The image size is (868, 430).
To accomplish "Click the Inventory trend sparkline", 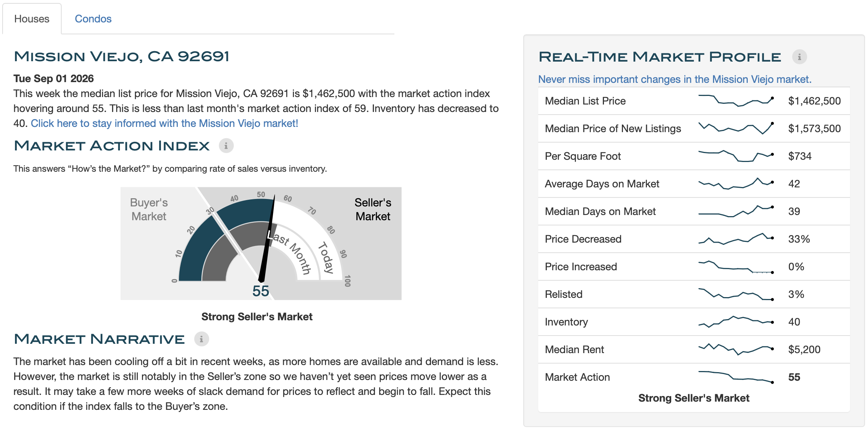I will 735,322.
